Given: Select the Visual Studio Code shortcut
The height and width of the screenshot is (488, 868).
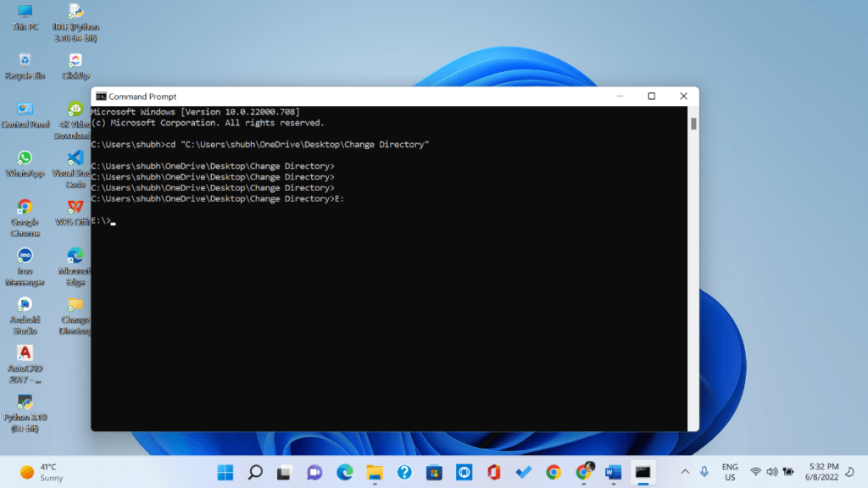Looking at the screenshot, I should coord(73,169).
